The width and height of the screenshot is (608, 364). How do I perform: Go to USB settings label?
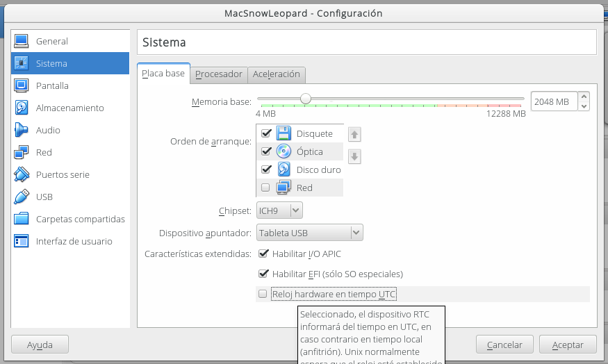click(x=44, y=197)
